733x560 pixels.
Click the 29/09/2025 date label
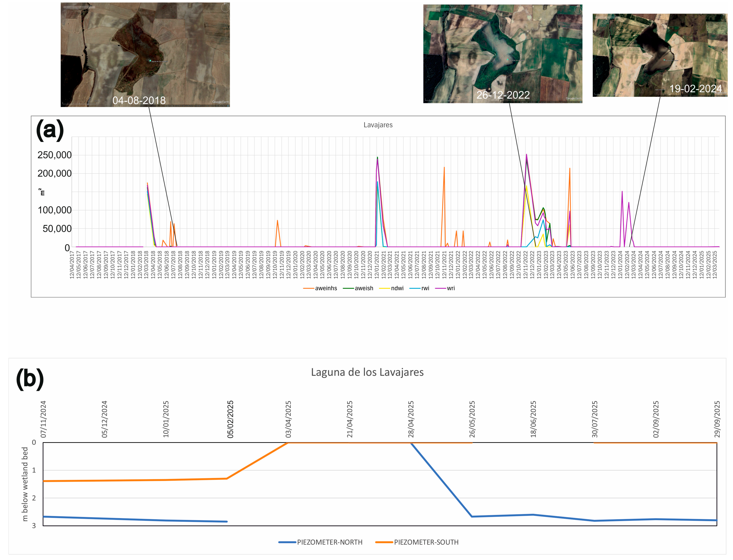tap(717, 419)
